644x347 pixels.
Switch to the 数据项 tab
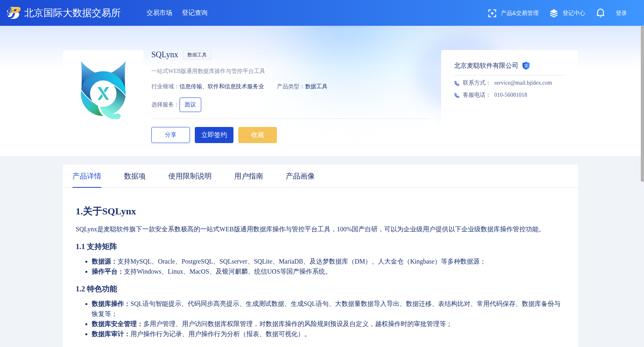click(135, 176)
